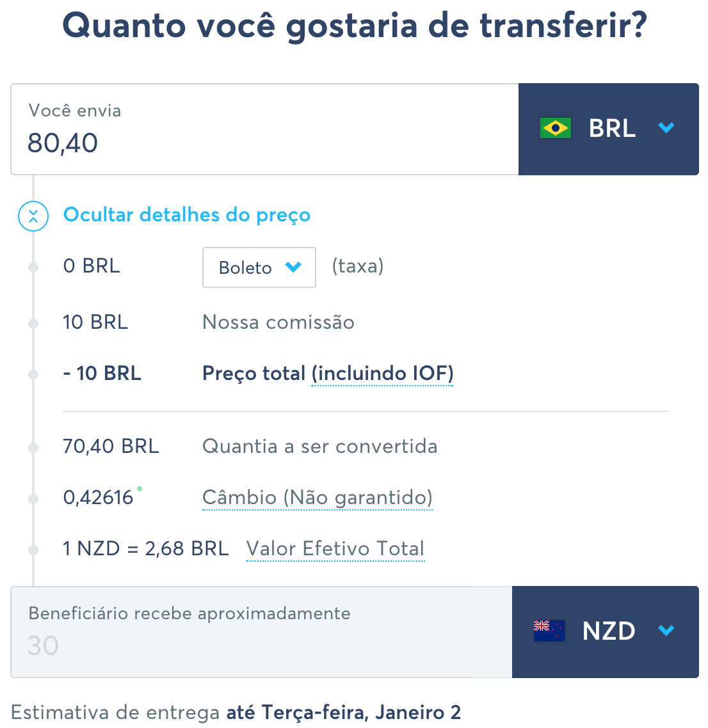Click the green dot beside exchange rate
The image size is (708, 728).
click(x=140, y=489)
